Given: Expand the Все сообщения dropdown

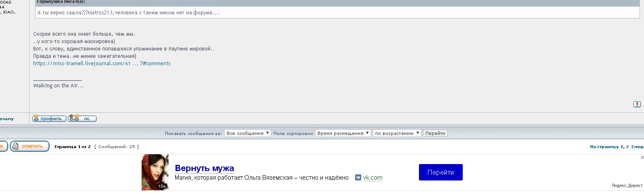Looking at the screenshot, I should tap(248, 133).
